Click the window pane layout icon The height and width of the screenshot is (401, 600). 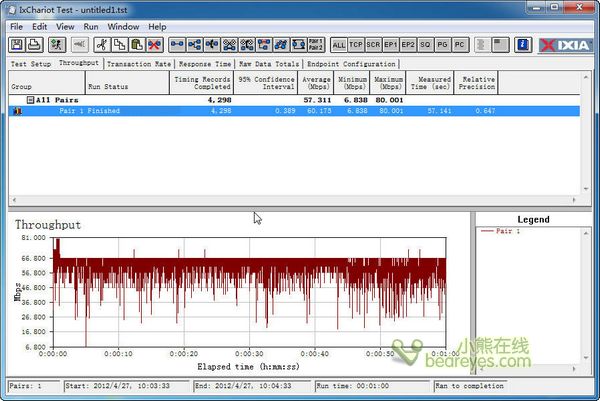click(500, 45)
